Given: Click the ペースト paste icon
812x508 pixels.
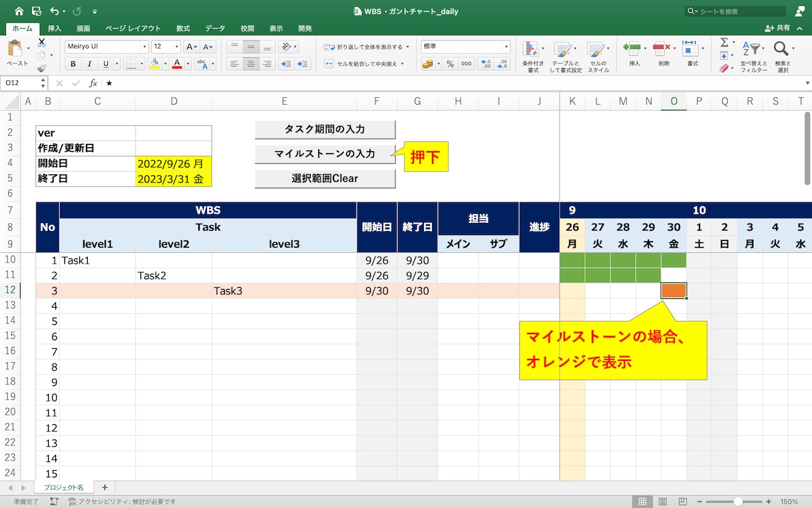Looking at the screenshot, I should pos(17,49).
